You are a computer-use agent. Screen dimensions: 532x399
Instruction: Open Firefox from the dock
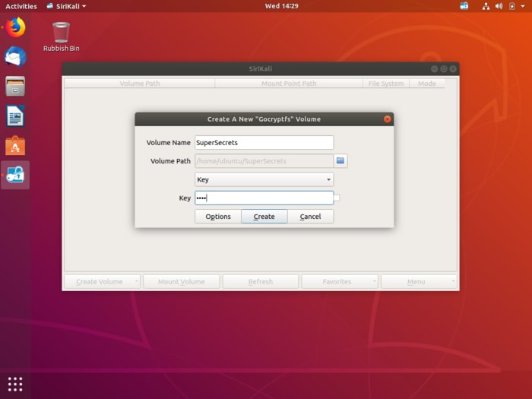click(x=15, y=28)
